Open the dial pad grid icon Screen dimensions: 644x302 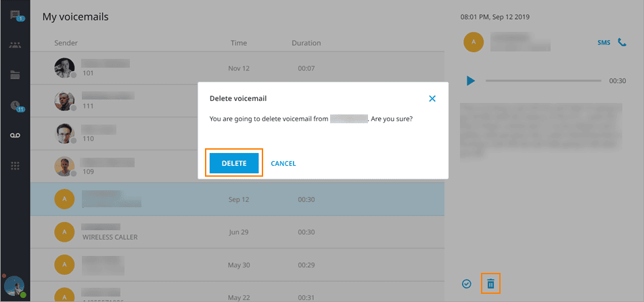coord(15,166)
